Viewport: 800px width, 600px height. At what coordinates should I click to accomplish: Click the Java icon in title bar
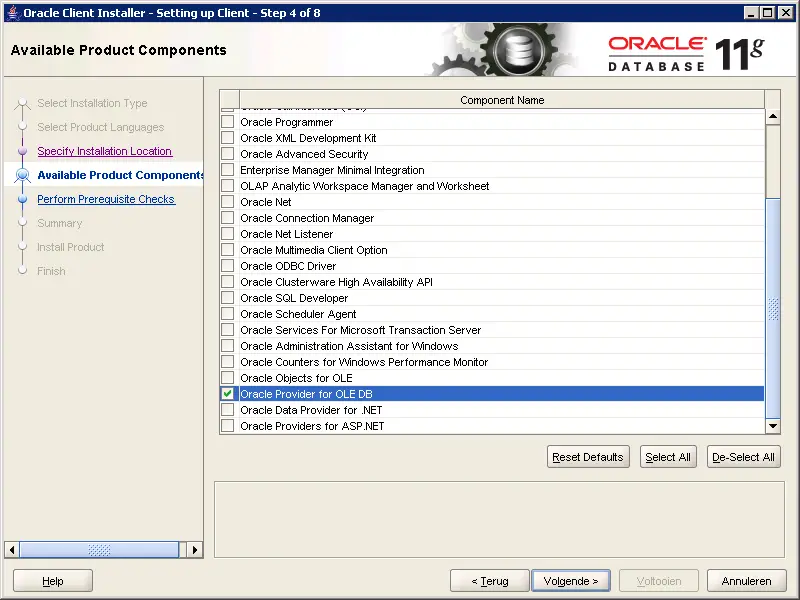(x=14, y=13)
